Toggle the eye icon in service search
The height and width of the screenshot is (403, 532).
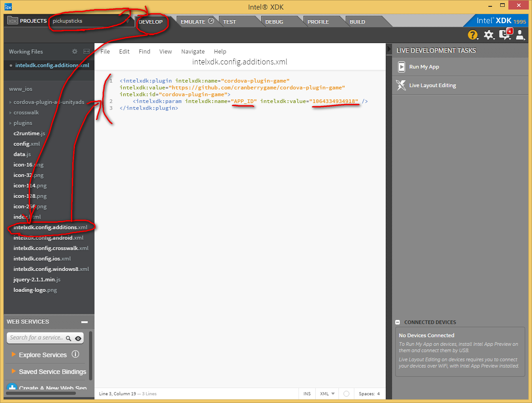(x=78, y=338)
